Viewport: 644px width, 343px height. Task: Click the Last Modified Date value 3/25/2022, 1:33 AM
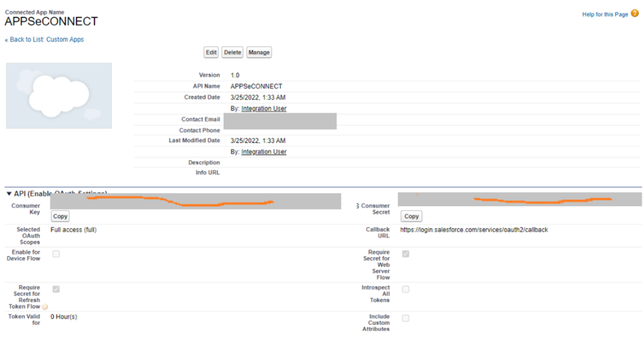pyautogui.click(x=258, y=140)
